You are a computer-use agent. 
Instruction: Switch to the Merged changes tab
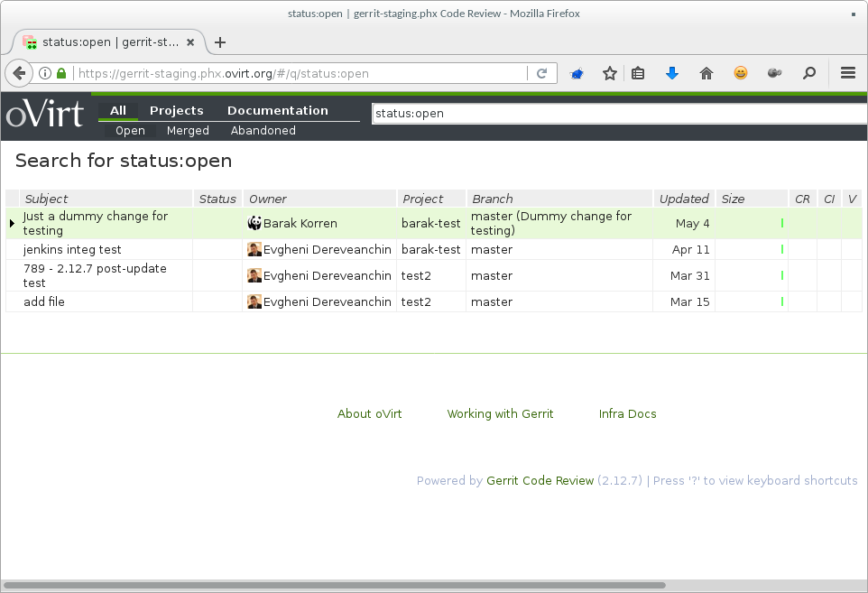point(188,131)
